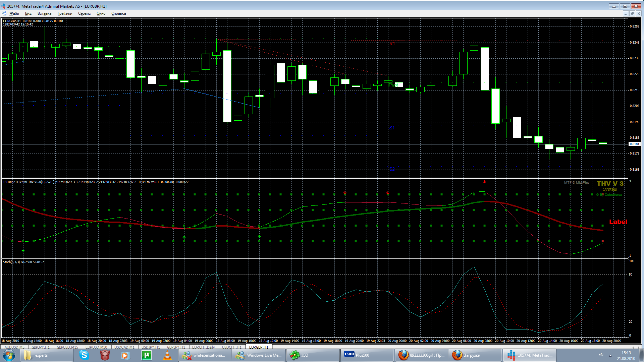The image size is (644, 362).
Task: Open the ICQ taskbar button
Action: click(x=312, y=355)
